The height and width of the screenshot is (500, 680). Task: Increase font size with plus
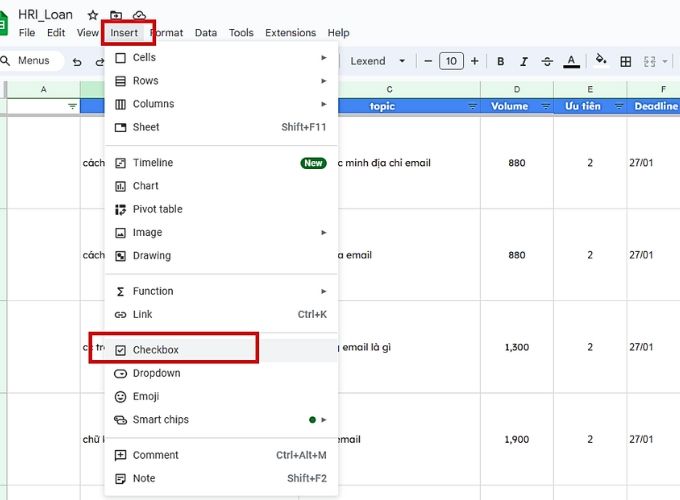click(x=474, y=61)
